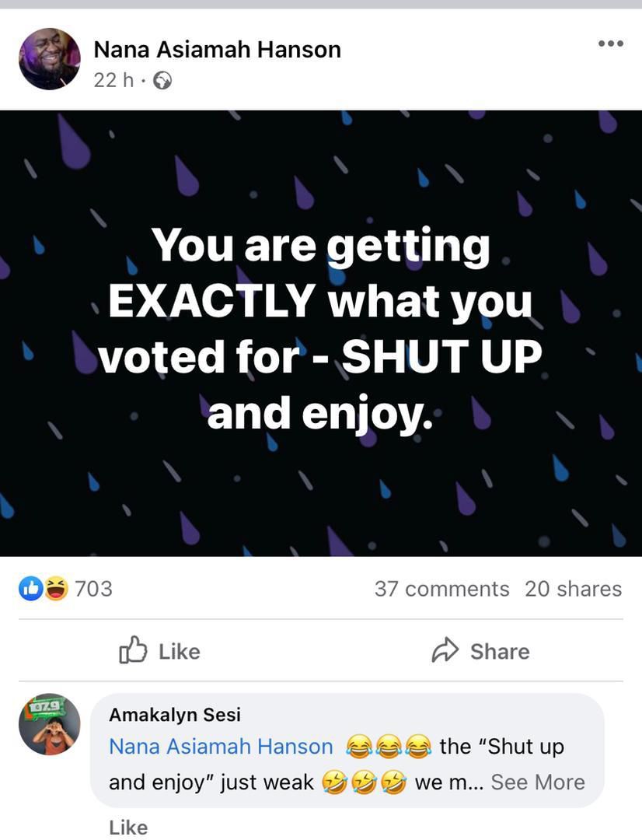This screenshot has width=642, height=840.
Task: Click the 22 h post timestamp
Action: pyautogui.click(x=113, y=80)
